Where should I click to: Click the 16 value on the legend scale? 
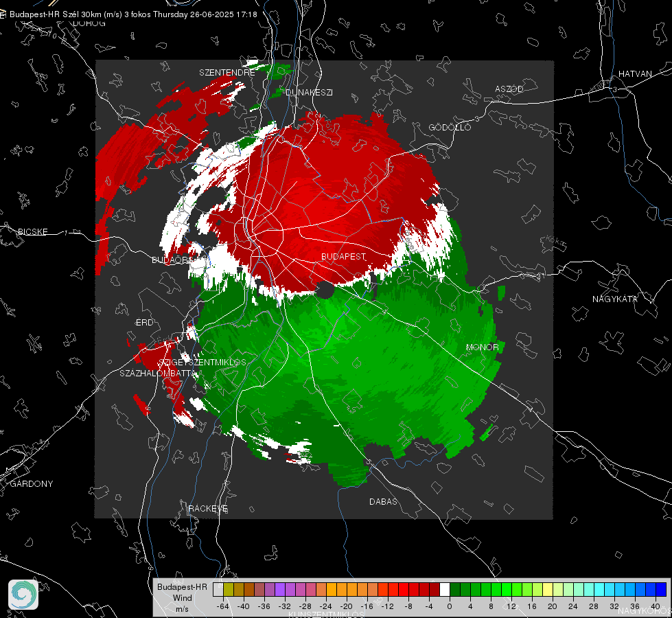[532, 606]
